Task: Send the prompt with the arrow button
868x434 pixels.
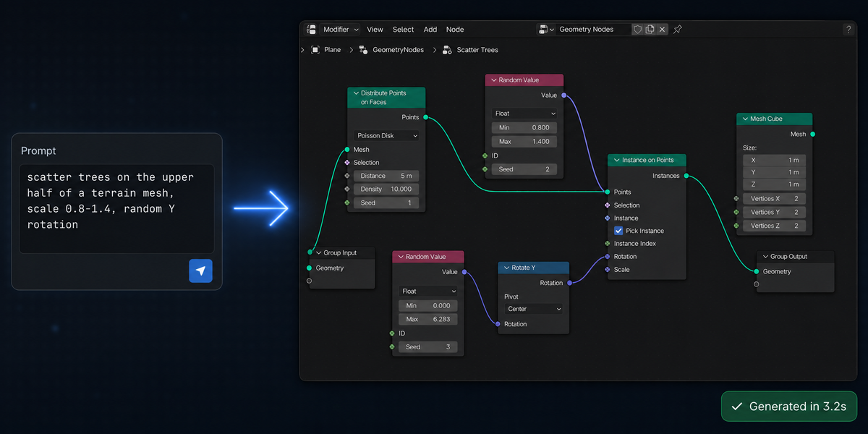Action: pyautogui.click(x=201, y=271)
